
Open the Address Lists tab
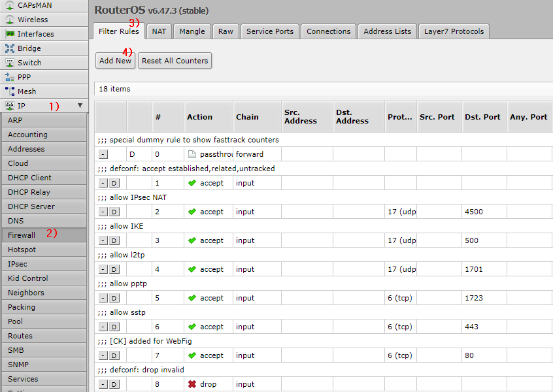point(387,31)
